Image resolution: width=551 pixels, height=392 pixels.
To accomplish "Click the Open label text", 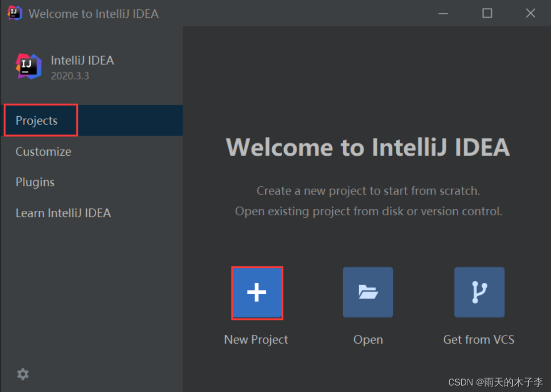I will pyautogui.click(x=368, y=340).
